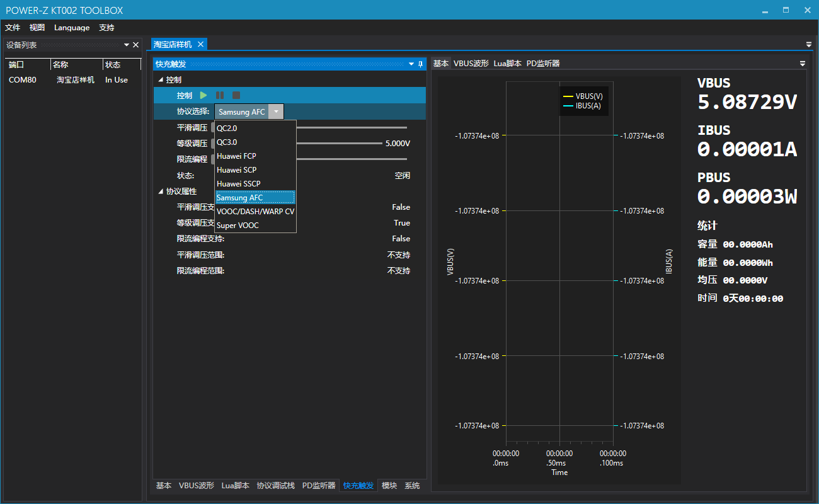The width and height of the screenshot is (819, 504).
Task: Choose Huawei SCP from the protocol list
Action: [236, 170]
